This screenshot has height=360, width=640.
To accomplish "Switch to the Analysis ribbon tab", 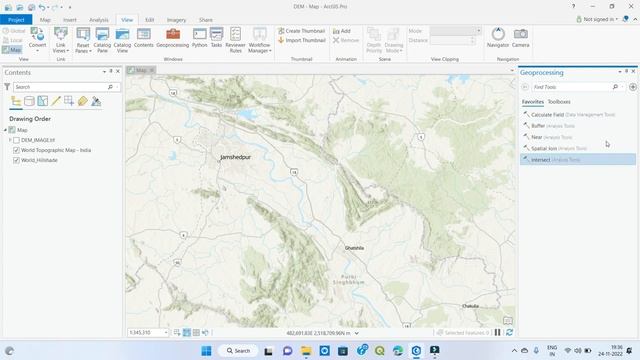I will click(99, 20).
